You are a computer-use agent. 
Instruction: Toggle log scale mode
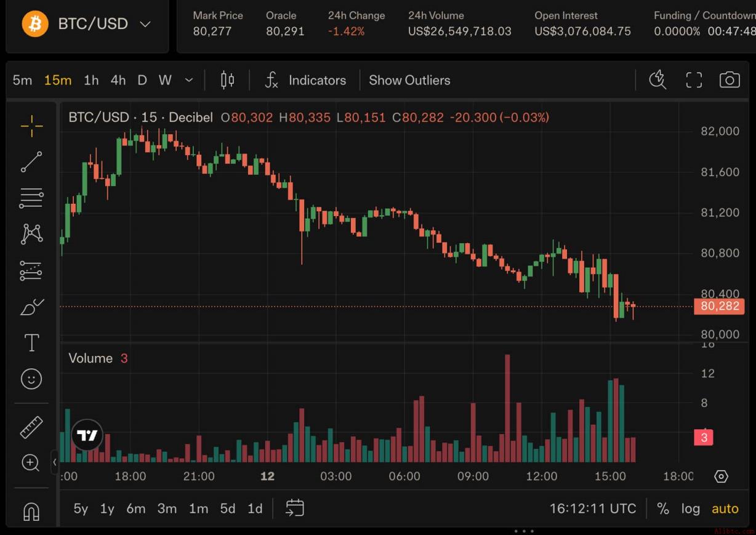pos(691,509)
